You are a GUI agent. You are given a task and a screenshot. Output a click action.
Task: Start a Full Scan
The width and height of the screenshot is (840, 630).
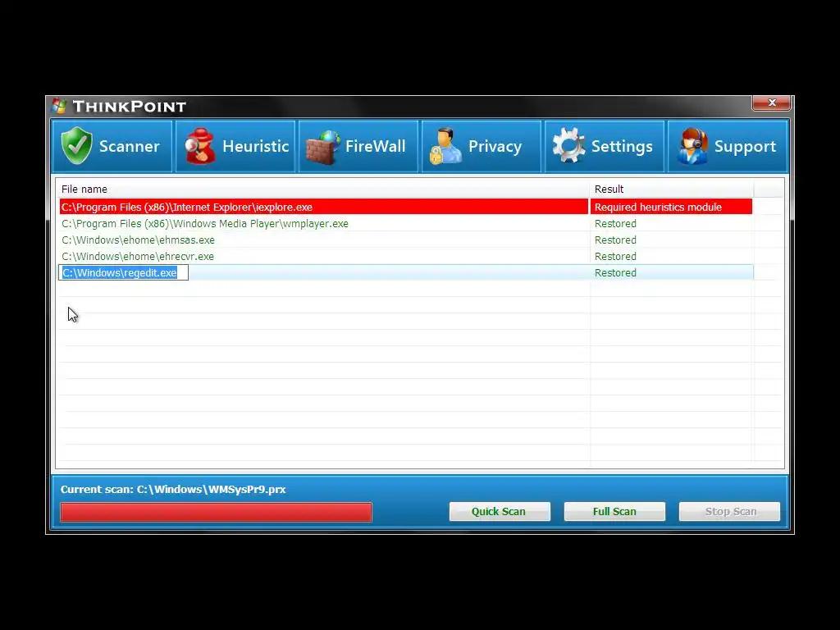pyautogui.click(x=614, y=511)
